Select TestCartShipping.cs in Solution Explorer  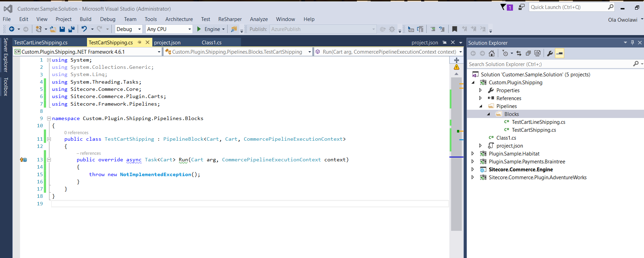534,130
